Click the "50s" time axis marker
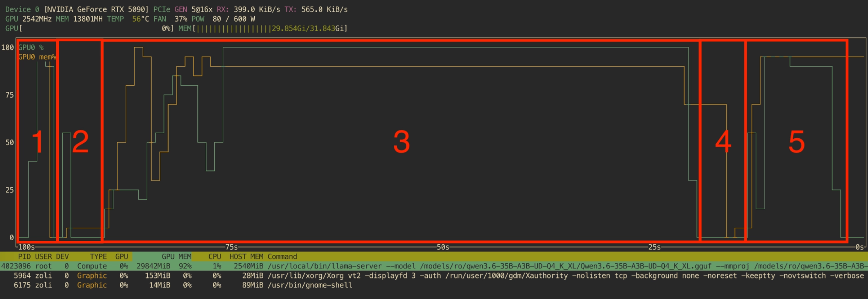Viewport: 868px width, 299px height. coord(443,247)
